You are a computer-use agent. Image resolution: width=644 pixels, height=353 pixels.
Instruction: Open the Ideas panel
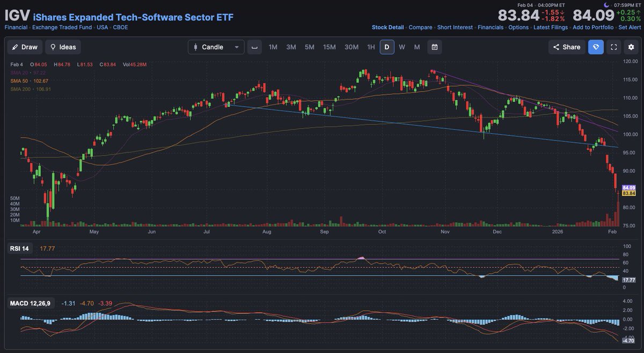63,47
